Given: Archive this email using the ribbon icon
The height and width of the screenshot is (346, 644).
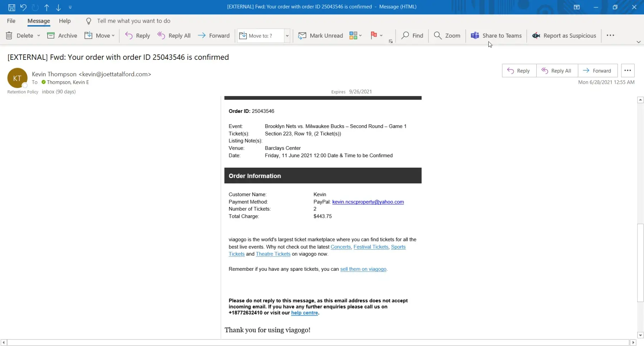Looking at the screenshot, I should coord(51,35).
